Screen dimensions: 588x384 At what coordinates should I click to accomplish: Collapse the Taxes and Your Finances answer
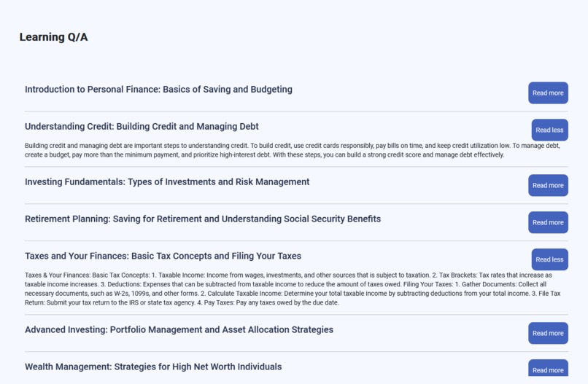pyautogui.click(x=549, y=260)
